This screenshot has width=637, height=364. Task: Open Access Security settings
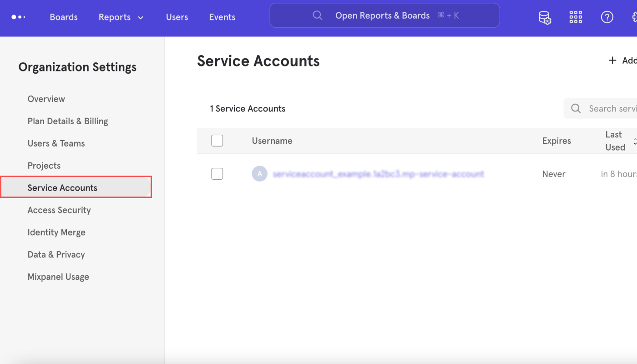coord(59,210)
